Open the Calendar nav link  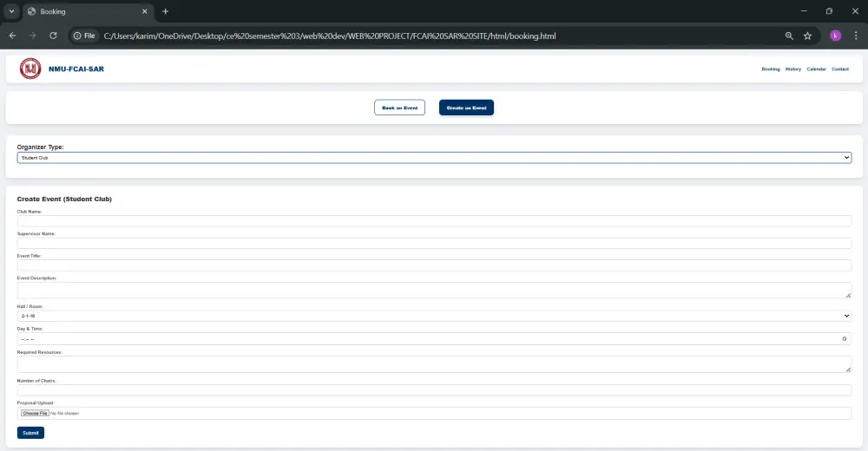coord(816,69)
